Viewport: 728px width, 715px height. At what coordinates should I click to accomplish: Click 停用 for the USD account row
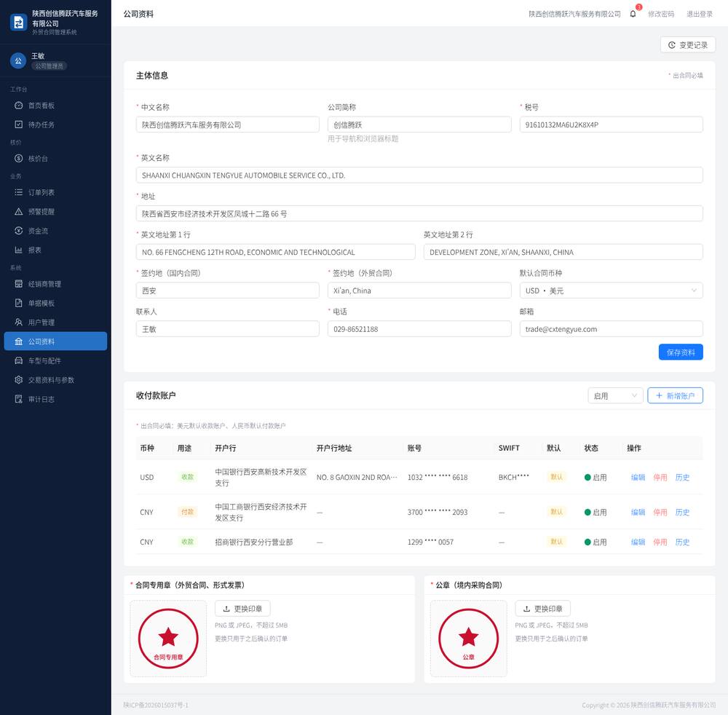click(660, 478)
